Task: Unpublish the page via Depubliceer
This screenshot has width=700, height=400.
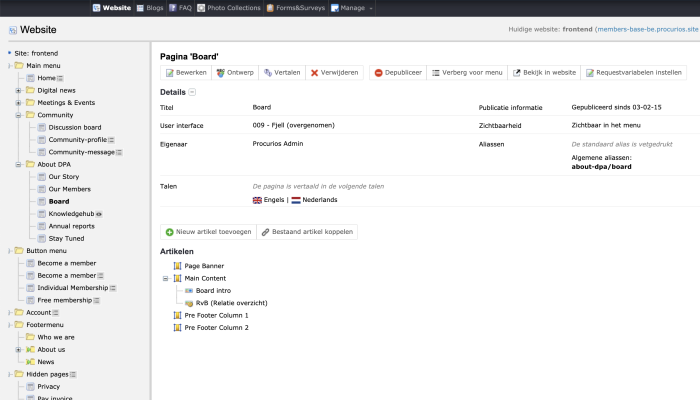Action: click(x=398, y=73)
